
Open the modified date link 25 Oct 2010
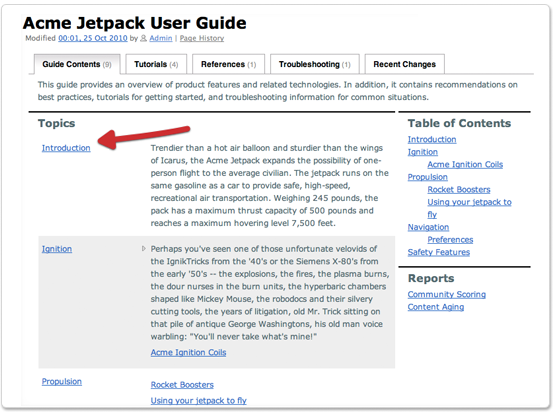click(x=93, y=38)
